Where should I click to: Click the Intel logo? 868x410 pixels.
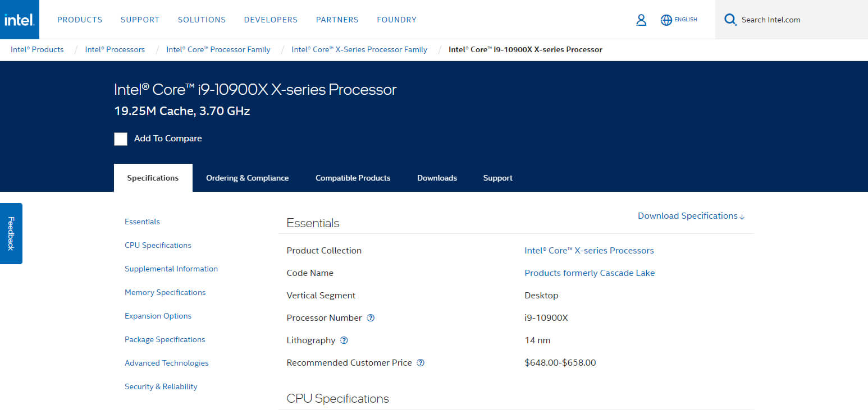point(20,20)
